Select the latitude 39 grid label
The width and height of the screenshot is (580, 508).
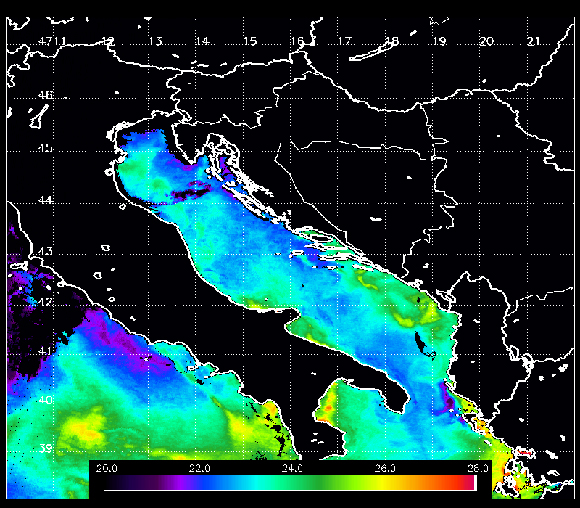pyautogui.click(x=45, y=448)
